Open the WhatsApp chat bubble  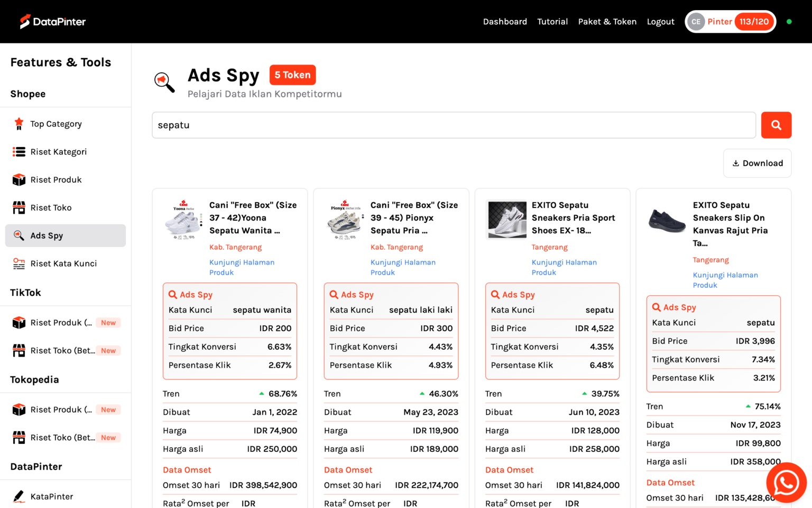pos(786,483)
